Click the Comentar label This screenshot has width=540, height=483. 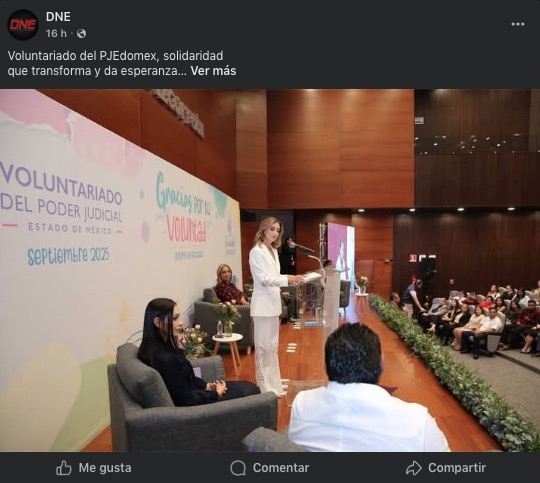(281, 468)
